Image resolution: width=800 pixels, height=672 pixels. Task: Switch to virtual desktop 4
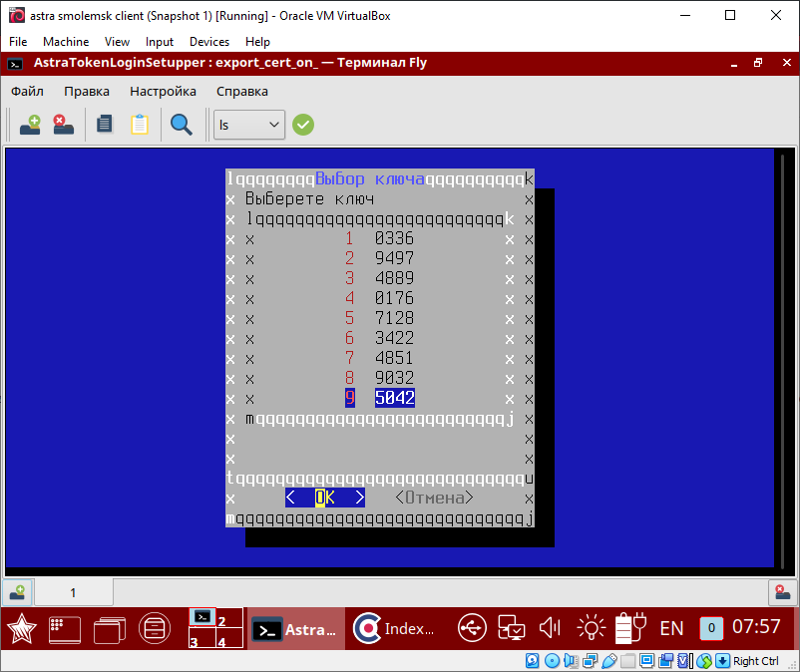pyautogui.click(x=229, y=638)
